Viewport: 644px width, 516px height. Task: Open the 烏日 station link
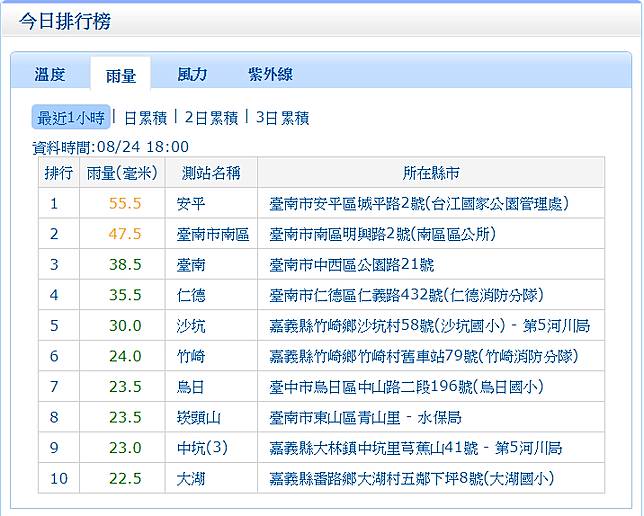click(191, 387)
